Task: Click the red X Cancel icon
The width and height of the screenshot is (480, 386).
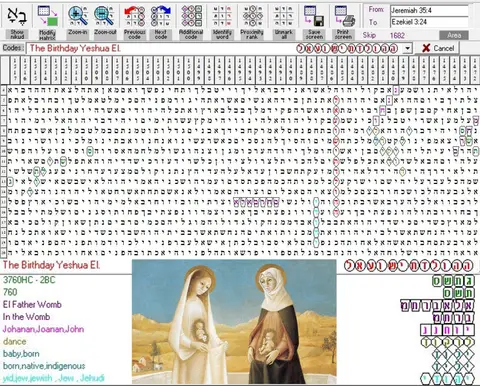Action: tap(426, 48)
